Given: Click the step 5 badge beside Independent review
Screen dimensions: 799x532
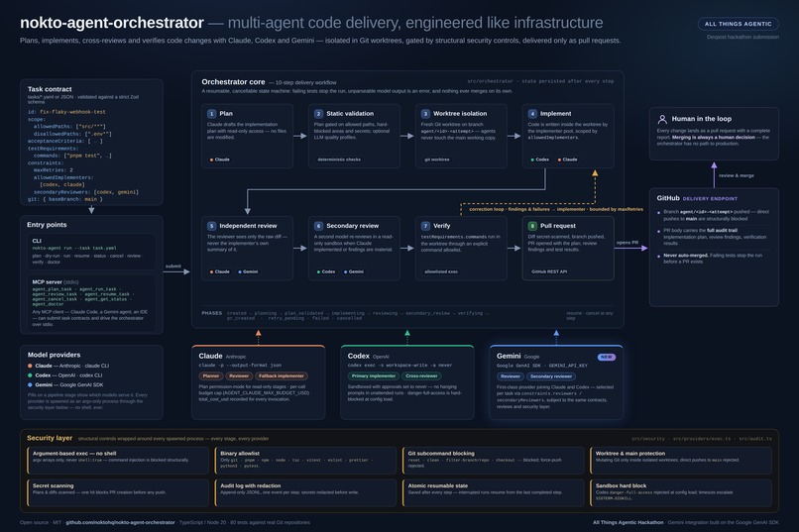Looking at the screenshot, I should coord(211,226).
